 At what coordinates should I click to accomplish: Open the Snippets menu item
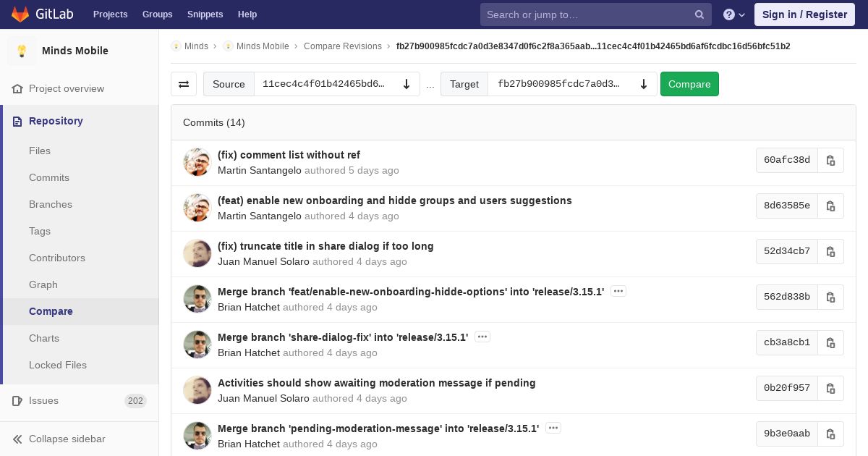[205, 14]
